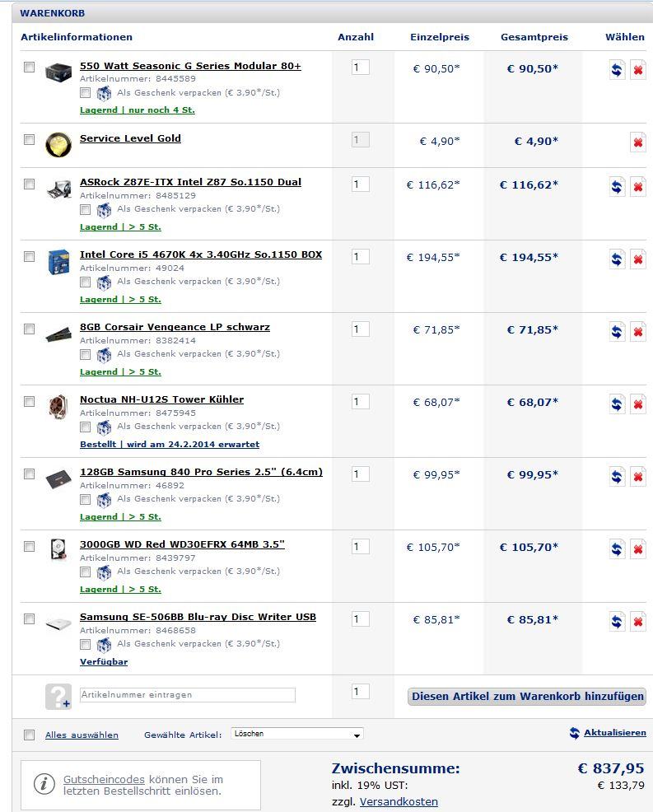Open the Versandkosten link

[x=399, y=801]
